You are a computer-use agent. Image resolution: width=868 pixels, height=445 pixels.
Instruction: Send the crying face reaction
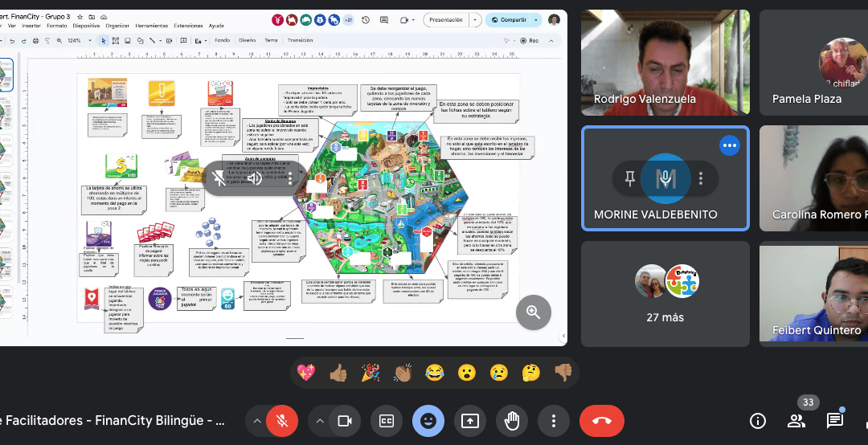499,373
